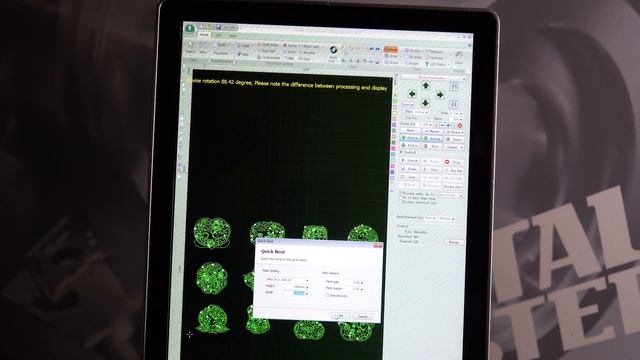Jog the laser head right with the right arrow

440,95
